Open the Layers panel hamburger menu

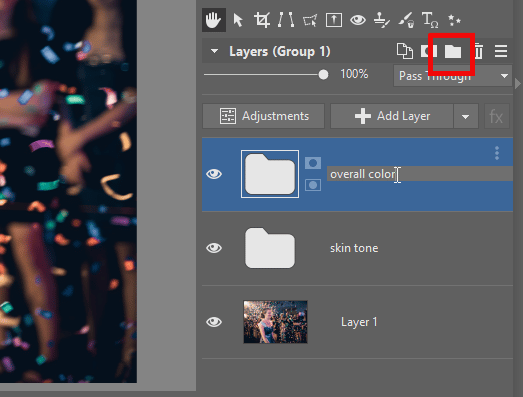pyautogui.click(x=501, y=51)
